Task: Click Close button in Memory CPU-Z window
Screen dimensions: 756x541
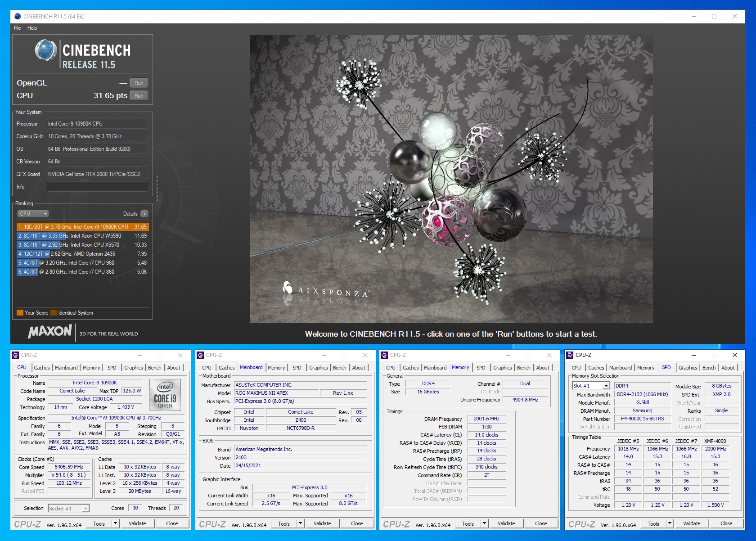Action: pyautogui.click(x=541, y=523)
